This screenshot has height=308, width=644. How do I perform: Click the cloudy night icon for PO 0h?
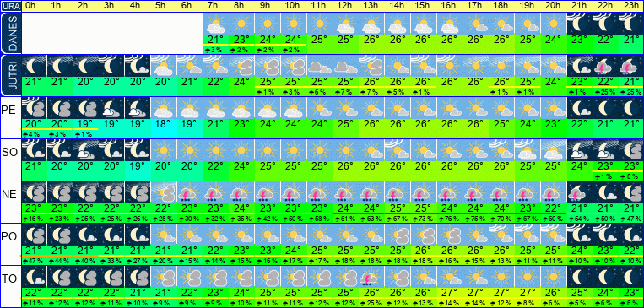[34, 235]
